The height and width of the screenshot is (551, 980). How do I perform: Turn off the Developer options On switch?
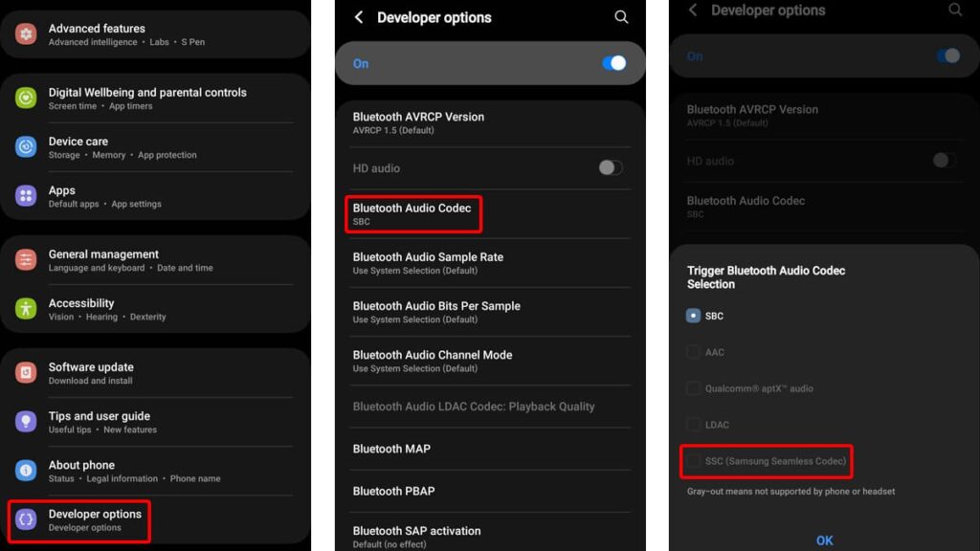tap(613, 63)
